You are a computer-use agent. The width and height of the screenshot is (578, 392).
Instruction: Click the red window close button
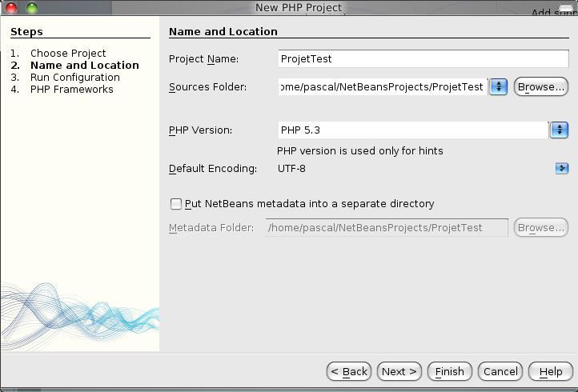pos(11,8)
